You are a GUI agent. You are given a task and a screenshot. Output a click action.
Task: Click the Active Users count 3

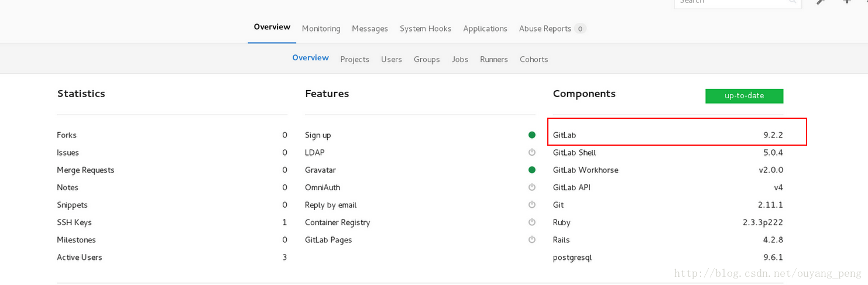284,257
